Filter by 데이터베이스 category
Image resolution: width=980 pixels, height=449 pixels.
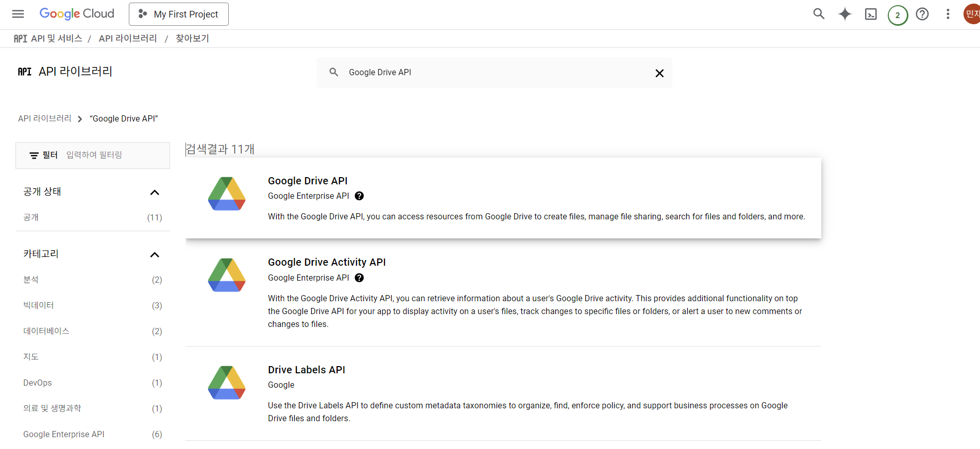tap(93, 331)
